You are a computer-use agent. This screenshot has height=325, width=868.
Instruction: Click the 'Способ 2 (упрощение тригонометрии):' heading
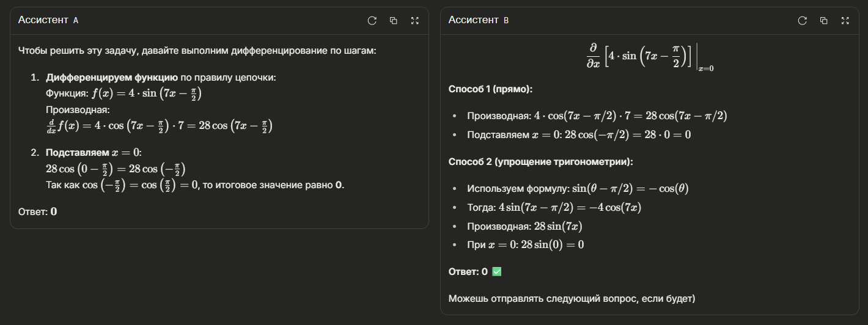[540, 162]
